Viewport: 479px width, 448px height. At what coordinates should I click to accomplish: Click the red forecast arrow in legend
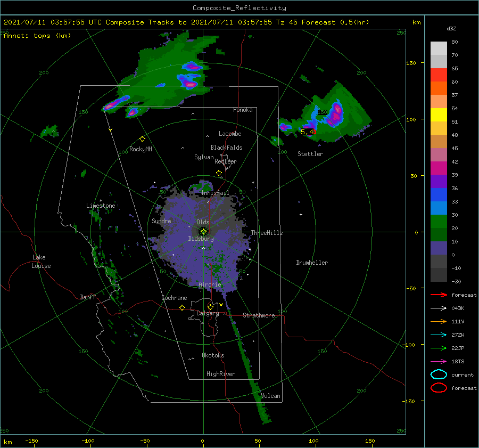439,295
